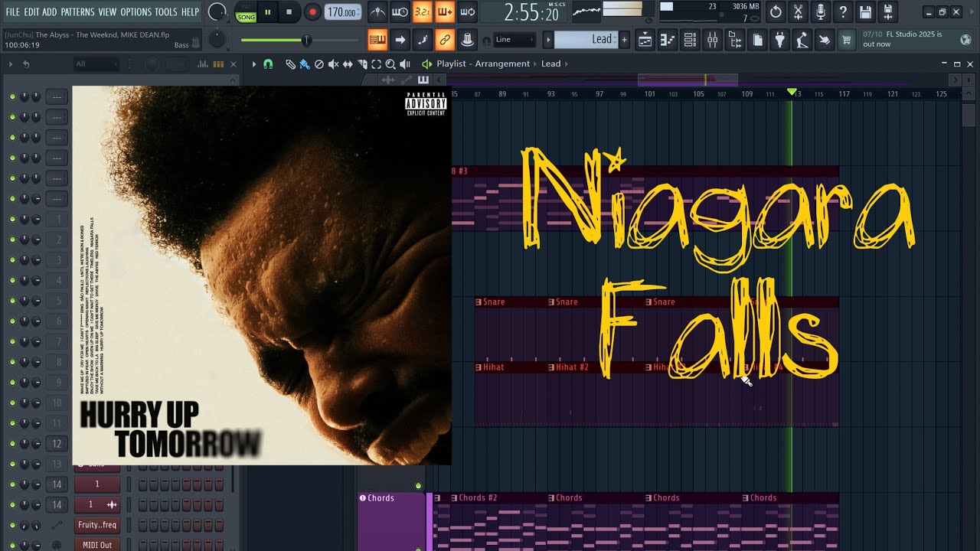Open the EDIT menu
The width and height of the screenshot is (980, 551).
coord(31,12)
